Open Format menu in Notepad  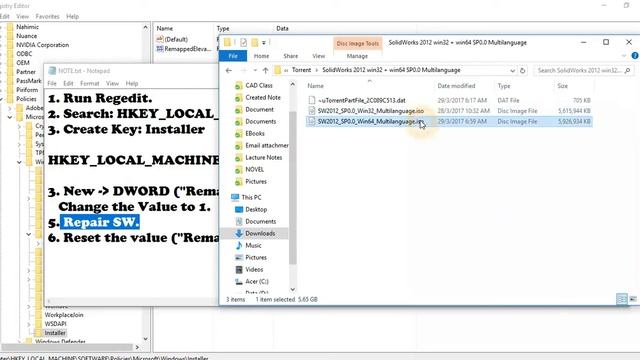click(x=90, y=83)
